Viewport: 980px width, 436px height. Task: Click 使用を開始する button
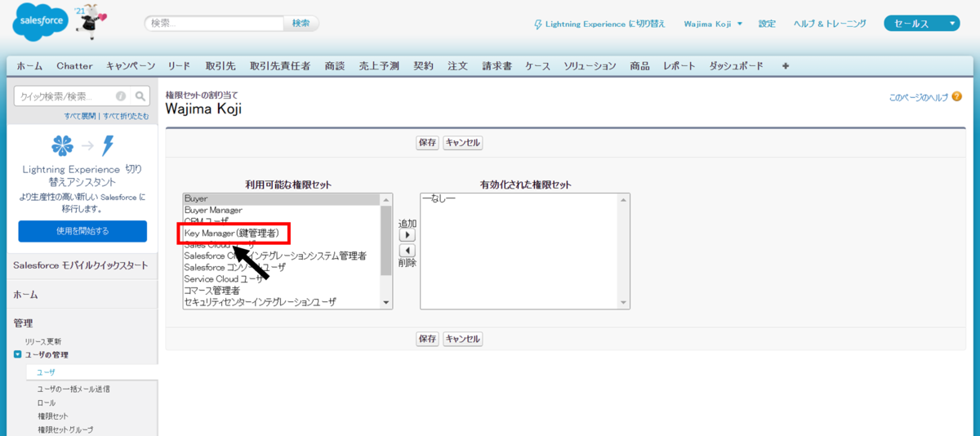82,231
